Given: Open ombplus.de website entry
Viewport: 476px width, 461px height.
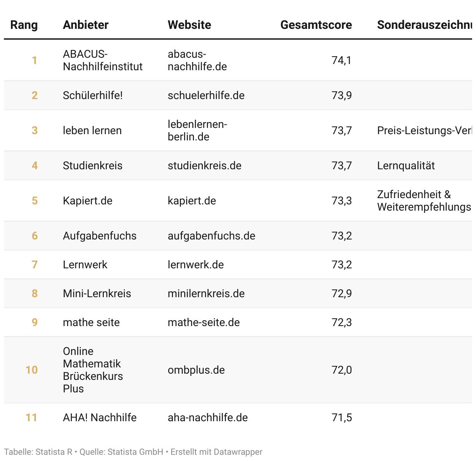Looking at the screenshot, I should pyautogui.click(x=196, y=370).
